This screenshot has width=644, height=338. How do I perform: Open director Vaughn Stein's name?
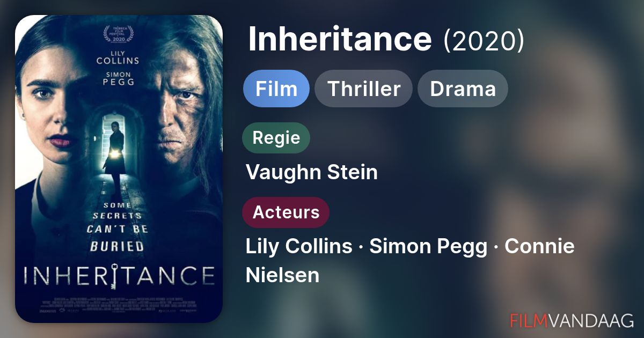(312, 172)
